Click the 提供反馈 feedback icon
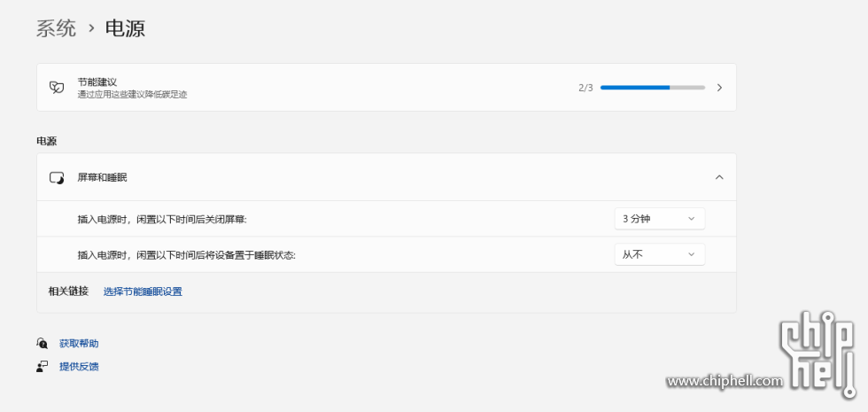 click(x=43, y=366)
